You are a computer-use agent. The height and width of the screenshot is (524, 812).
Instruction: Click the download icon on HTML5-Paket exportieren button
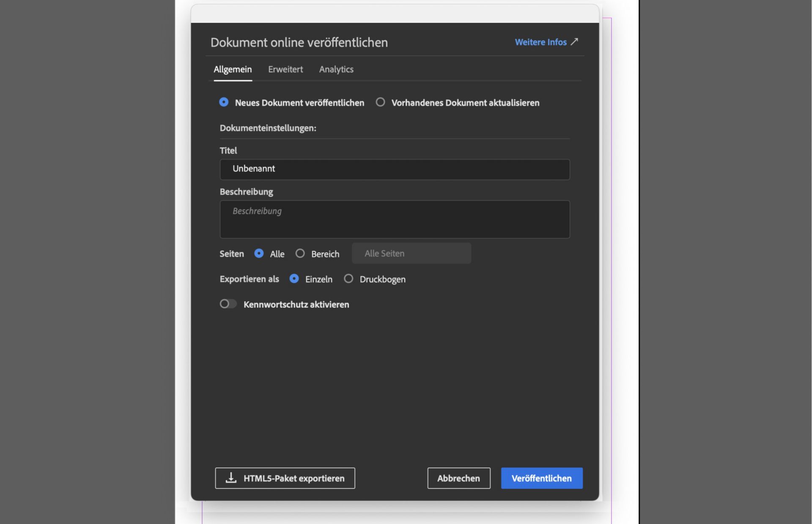pyautogui.click(x=230, y=478)
